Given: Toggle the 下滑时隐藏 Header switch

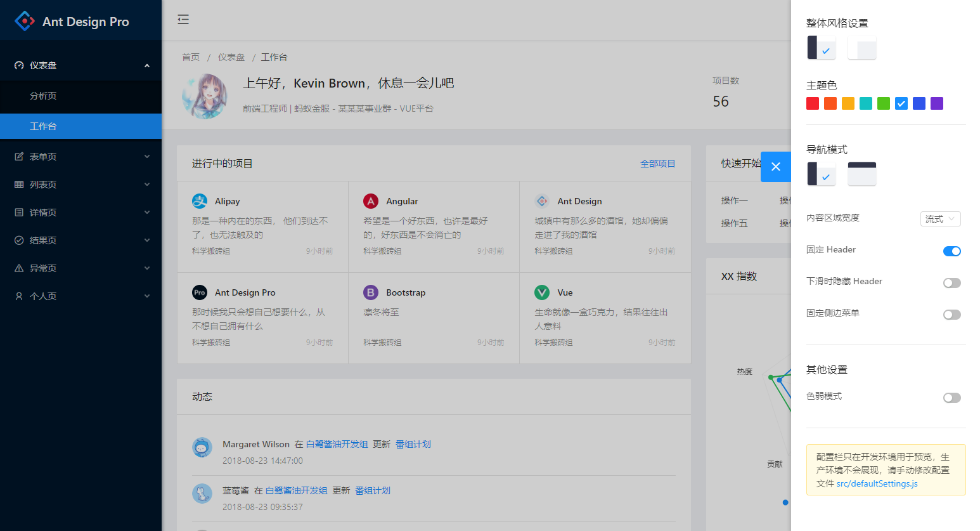Looking at the screenshot, I should pyautogui.click(x=952, y=283).
